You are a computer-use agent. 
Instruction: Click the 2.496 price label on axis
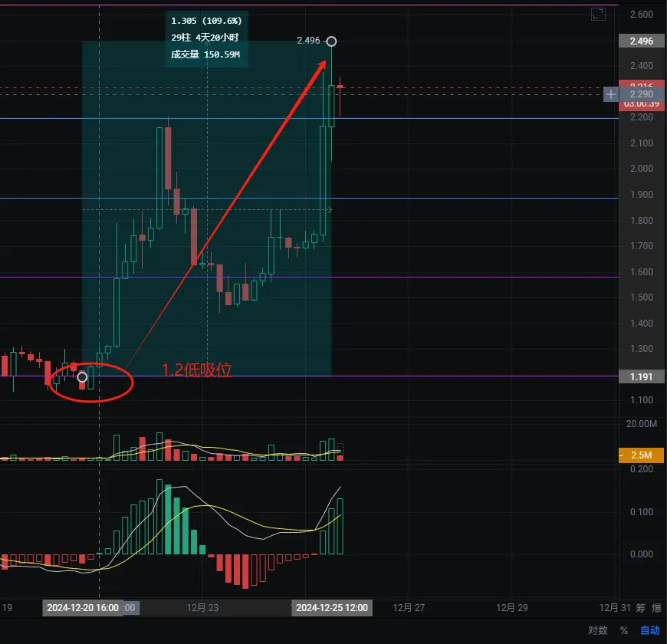(x=642, y=41)
